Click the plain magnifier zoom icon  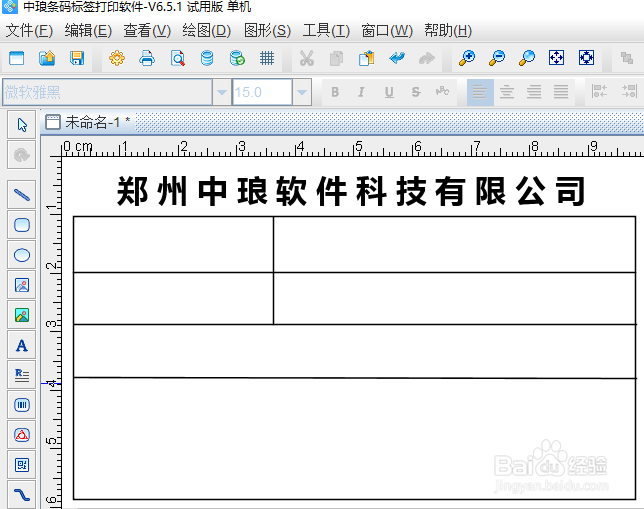coord(527,58)
